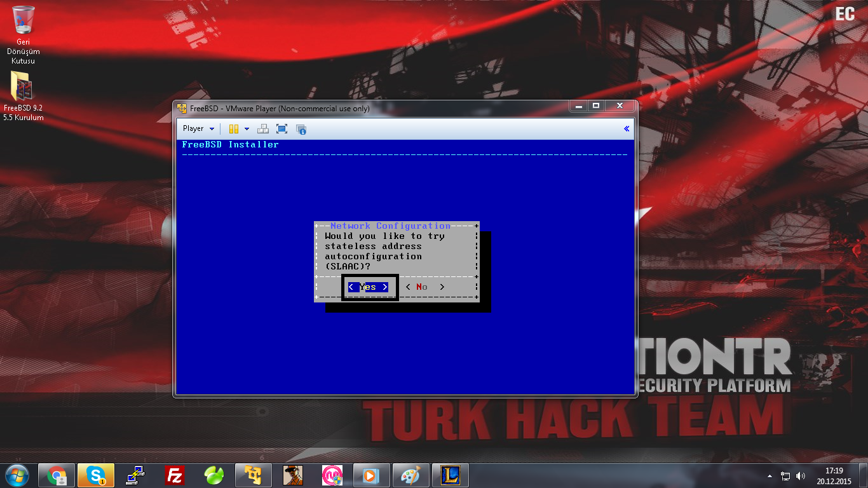Minimize the VMware Player window
Image resolution: width=868 pixels, height=488 pixels.
tap(579, 106)
